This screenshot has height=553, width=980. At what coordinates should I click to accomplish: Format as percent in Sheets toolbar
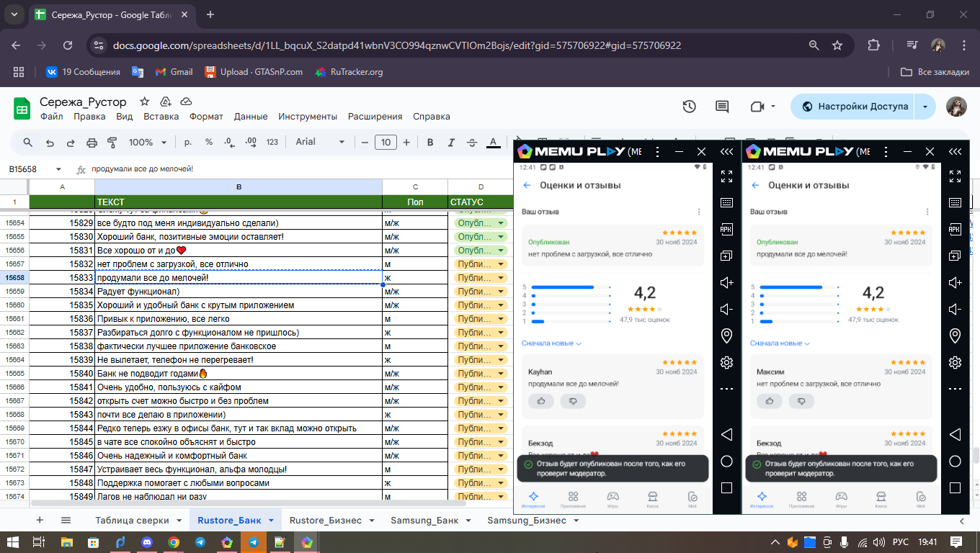click(x=209, y=142)
